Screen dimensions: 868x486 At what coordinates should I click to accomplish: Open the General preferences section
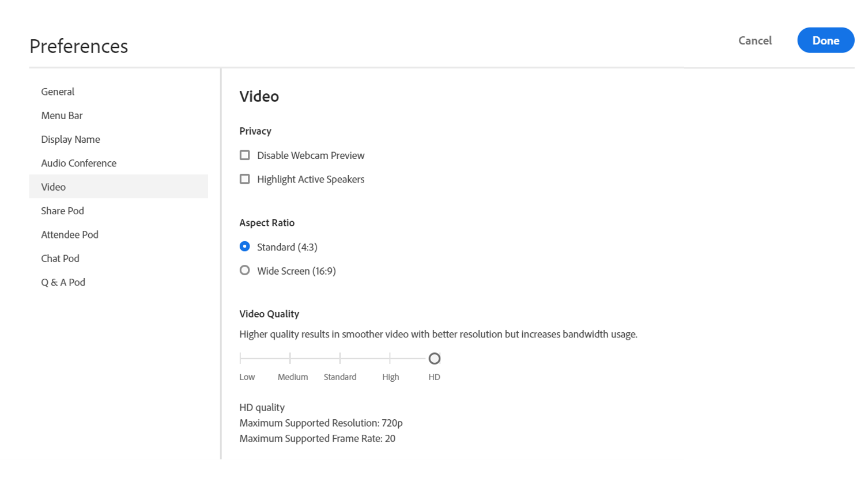click(x=58, y=92)
